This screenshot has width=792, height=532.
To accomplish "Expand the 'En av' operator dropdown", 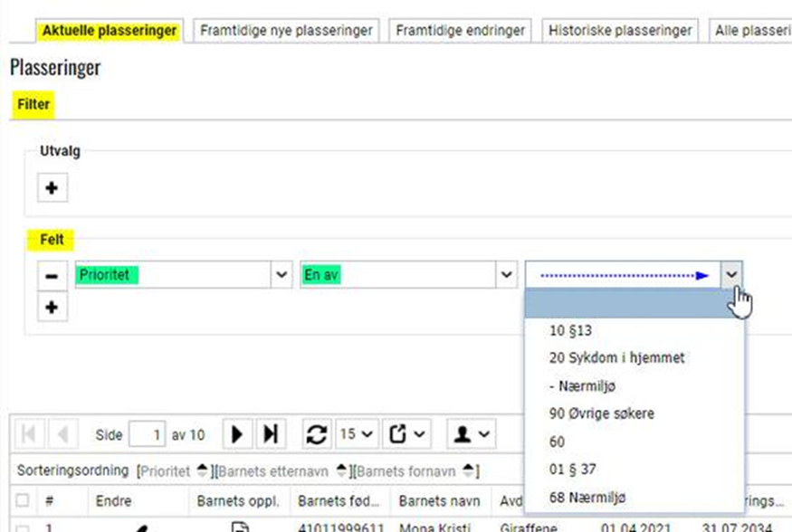I will click(x=504, y=275).
